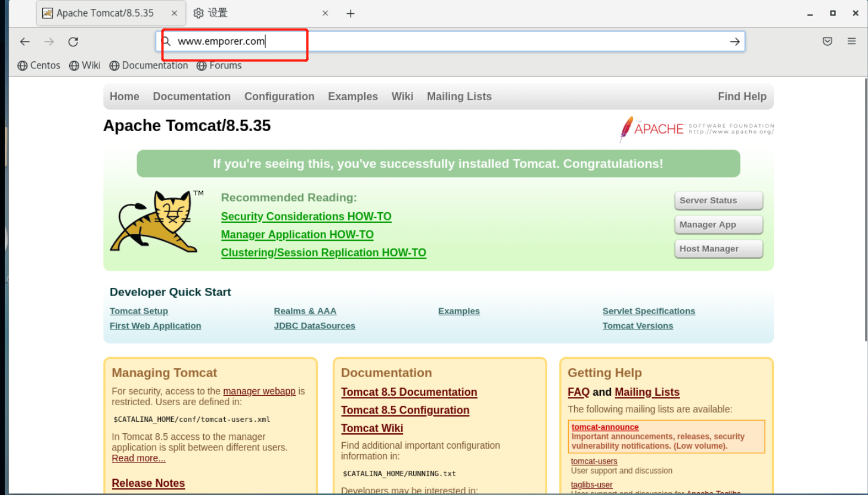Open Security Considerations HOW-TO link
The image size is (868, 497).
[x=306, y=216]
